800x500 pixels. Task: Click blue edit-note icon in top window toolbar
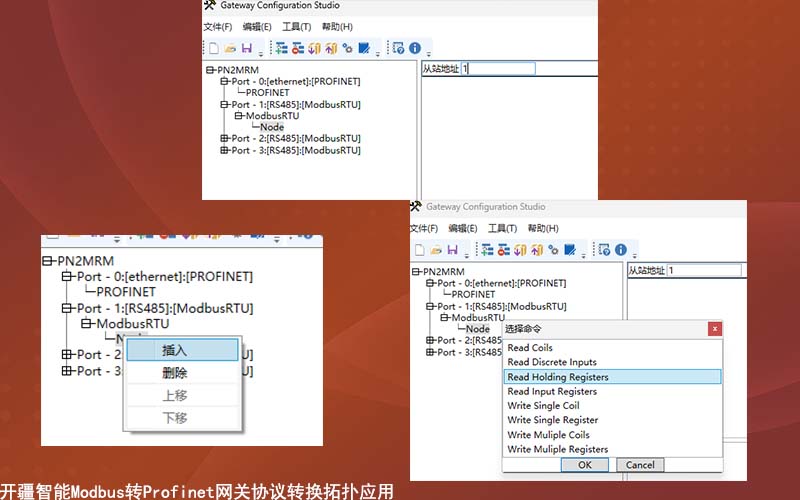click(364, 48)
